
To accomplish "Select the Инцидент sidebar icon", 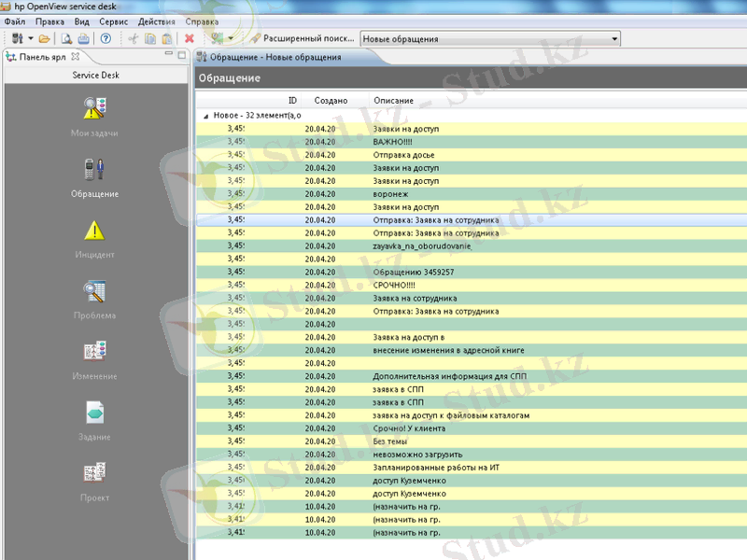I will (x=93, y=231).
